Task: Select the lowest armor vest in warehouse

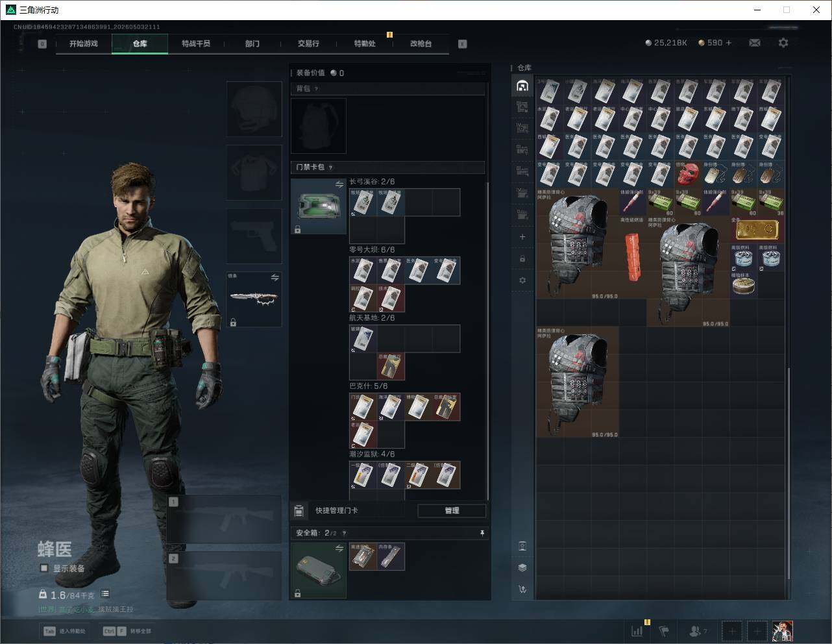Action: coord(578,382)
